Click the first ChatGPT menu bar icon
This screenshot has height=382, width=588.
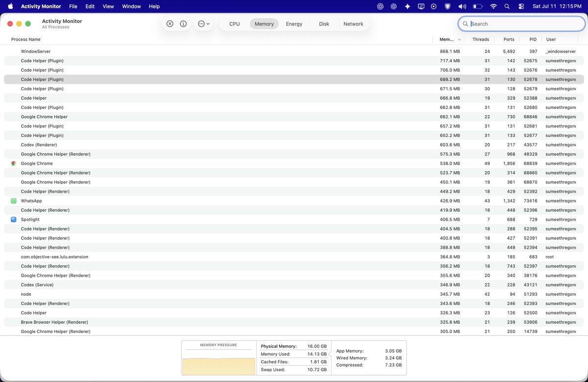click(x=380, y=6)
